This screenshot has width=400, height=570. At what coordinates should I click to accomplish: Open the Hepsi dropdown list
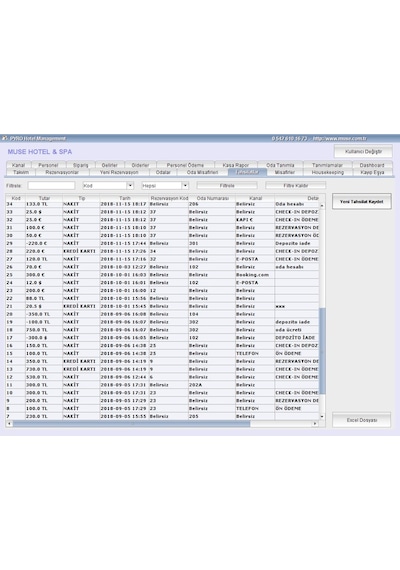pyautogui.click(x=185, y=185)
